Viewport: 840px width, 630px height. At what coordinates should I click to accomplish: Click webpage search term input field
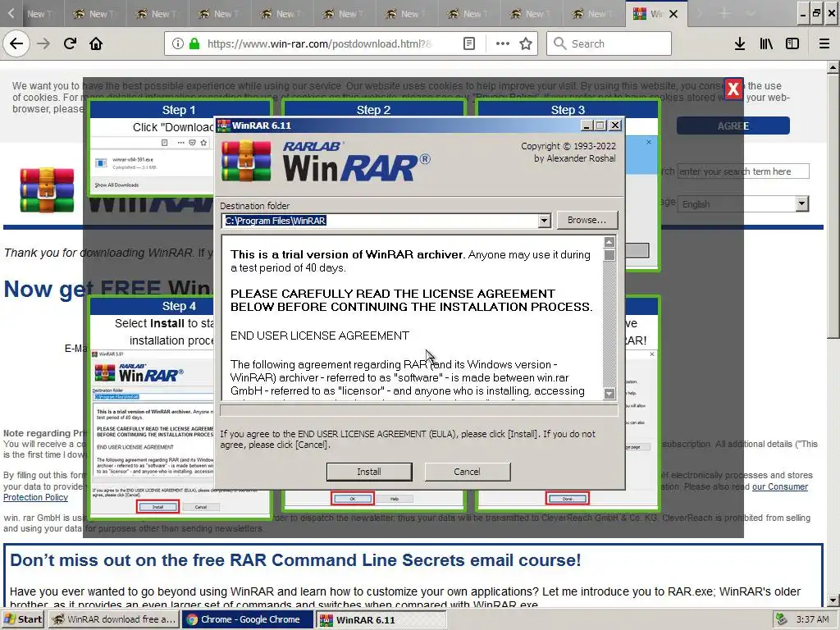743,171
